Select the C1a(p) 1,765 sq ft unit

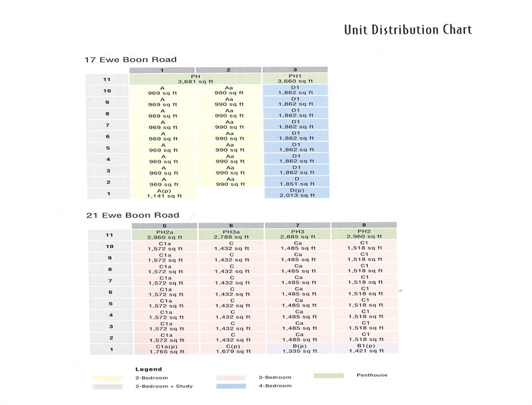point(165,349)
